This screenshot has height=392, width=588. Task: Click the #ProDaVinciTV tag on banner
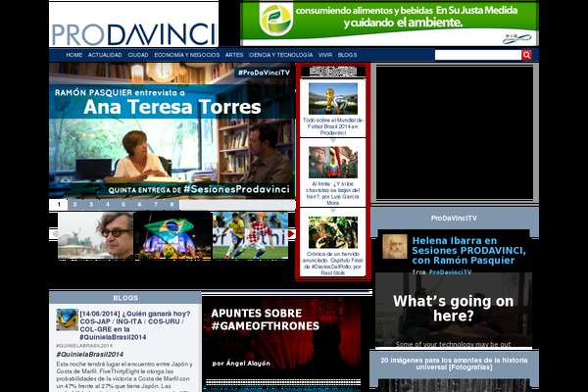click(264, 73)
